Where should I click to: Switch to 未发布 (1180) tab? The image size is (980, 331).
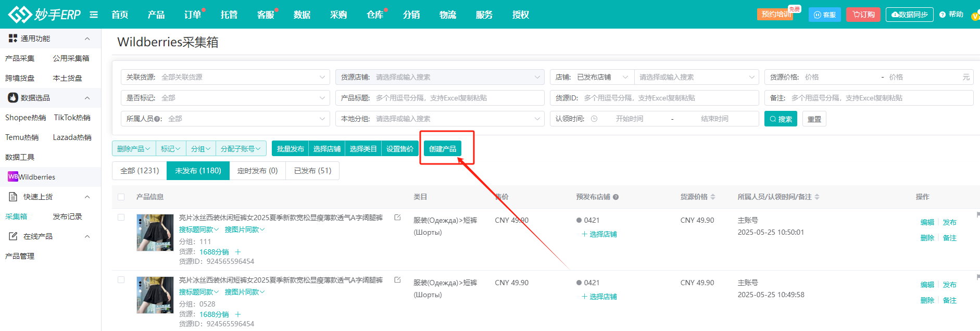point(198,171)
